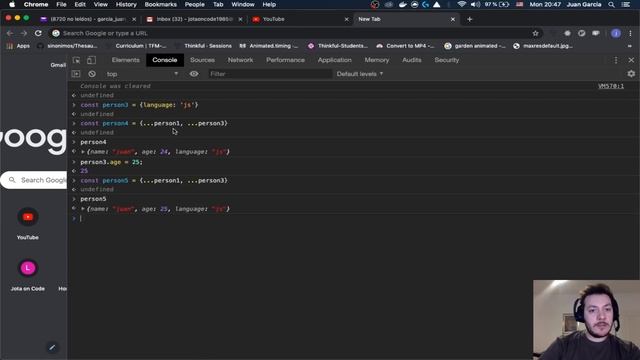Open the People menu
Image resolution: width=640 pixels, height=360 pixels.
194,4
